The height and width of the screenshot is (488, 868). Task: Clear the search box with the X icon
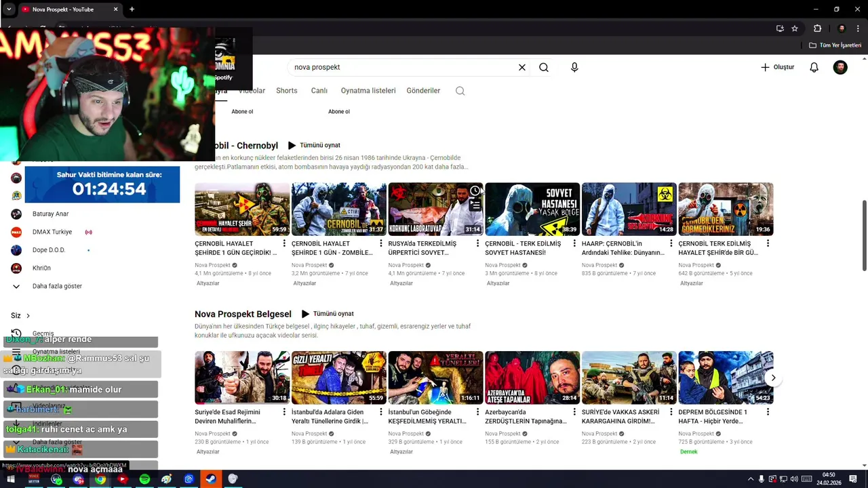click(522, 67)
